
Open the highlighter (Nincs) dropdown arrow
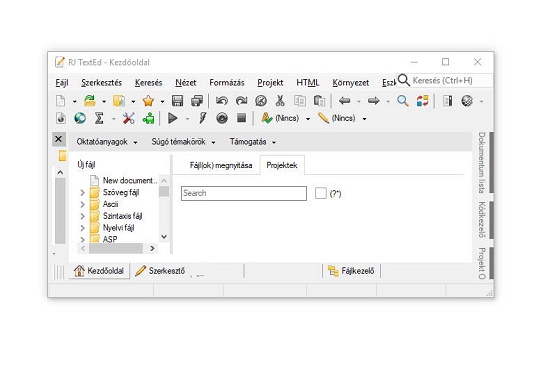(364, 119)
